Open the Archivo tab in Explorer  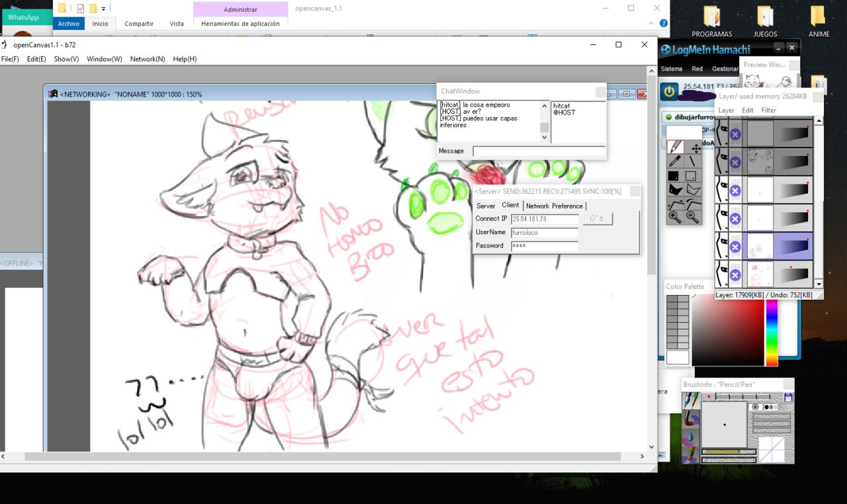pos(68,24)
